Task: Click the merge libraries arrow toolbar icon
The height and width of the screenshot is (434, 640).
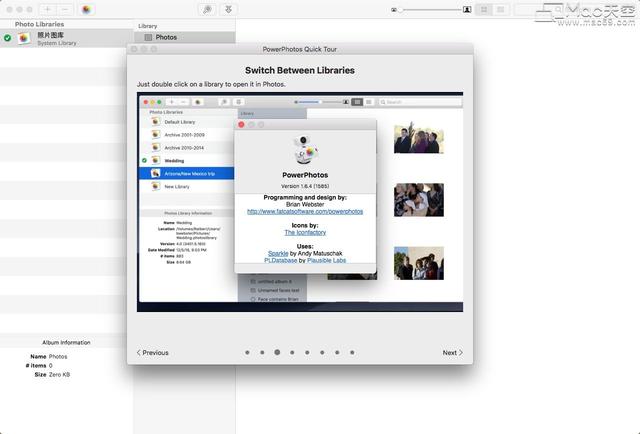Action: (x=229, y=9)
